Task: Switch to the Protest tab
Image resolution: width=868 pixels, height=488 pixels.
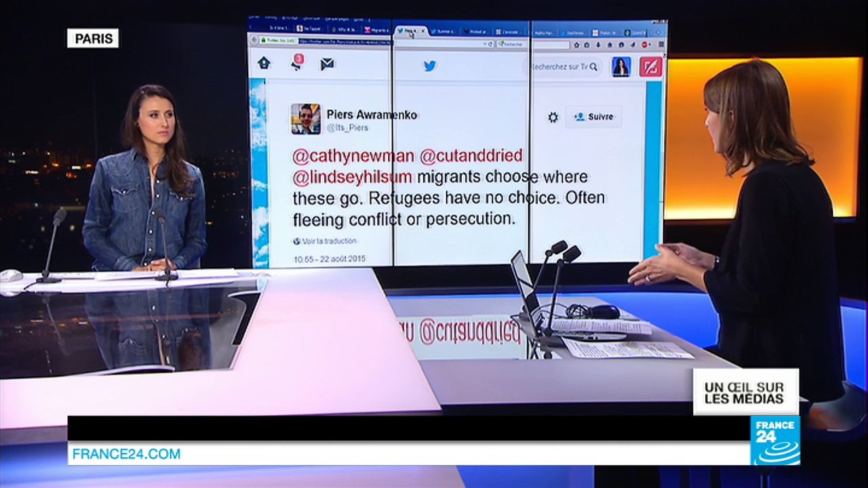Action: pos(475,31)
